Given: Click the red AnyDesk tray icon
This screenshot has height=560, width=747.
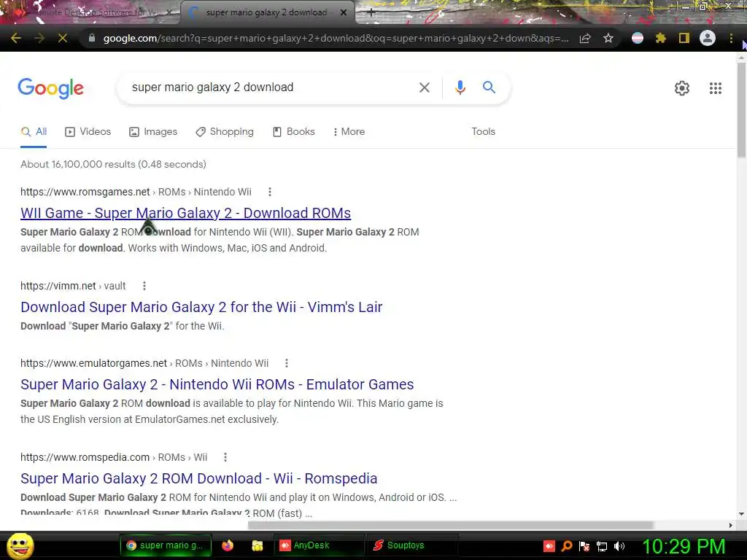Looking at the screenshot, I should tap(549, 546).
